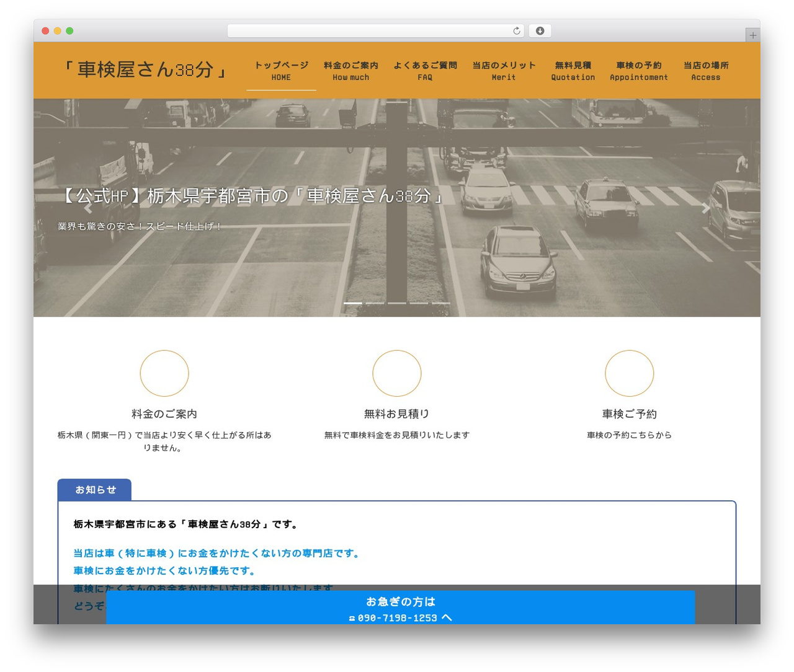Select the fourth slider indicator dash
This screenshot has height=672, width=794.
pos(419,303)
